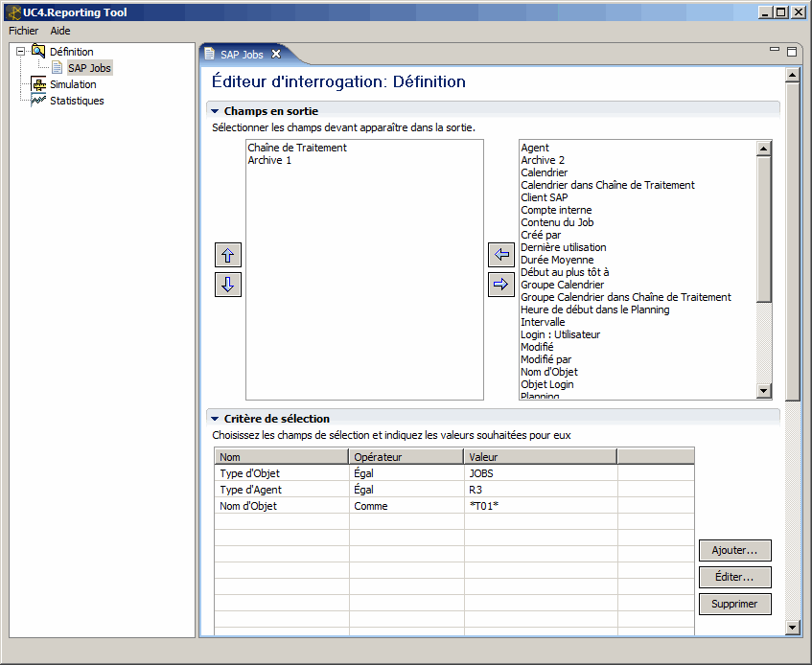Select Calendrier dans Chaîne de Traitement
812x665 pixels.
coord(608,185)
